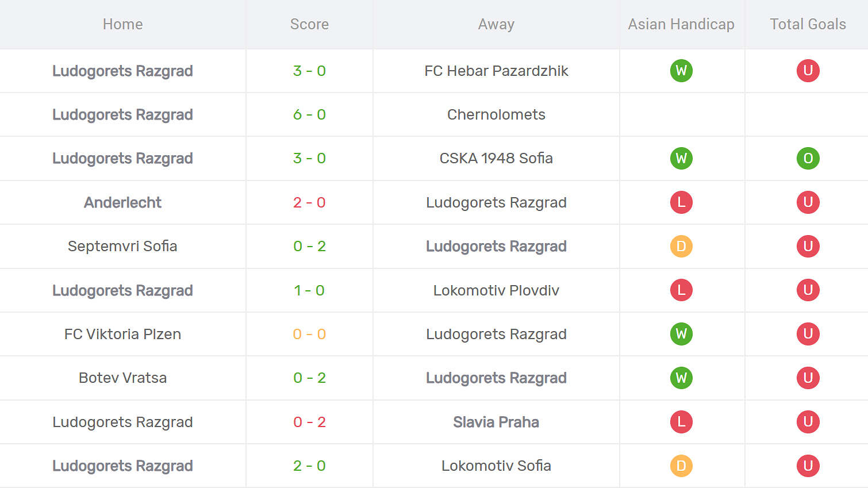The height and width of the screenshot is (488, 868).
Task: Click the Asian Handicap column header
Action: click(x=681, y=24)
